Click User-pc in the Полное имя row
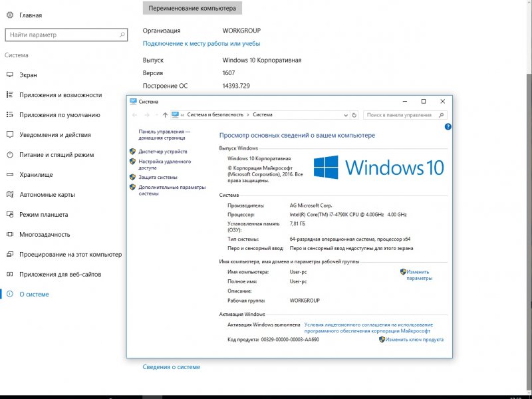 point(298,281)
